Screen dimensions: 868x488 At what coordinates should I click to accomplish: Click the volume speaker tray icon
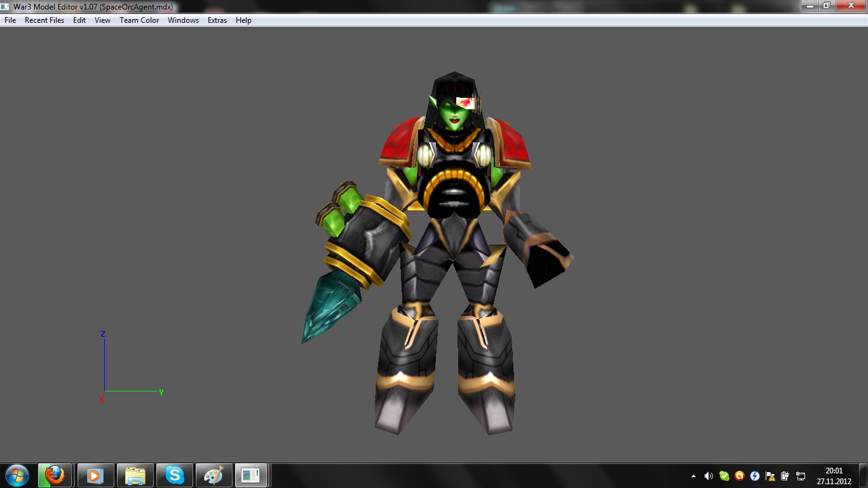[709, 475]
